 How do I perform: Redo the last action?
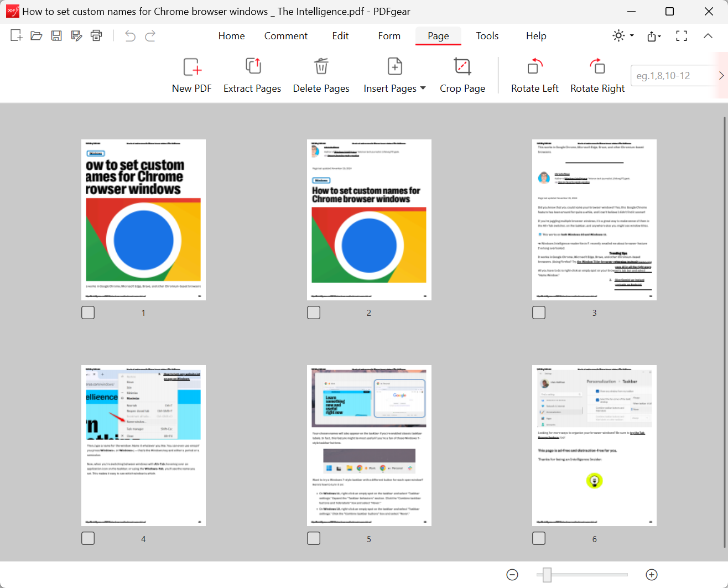tap(150, 36)
